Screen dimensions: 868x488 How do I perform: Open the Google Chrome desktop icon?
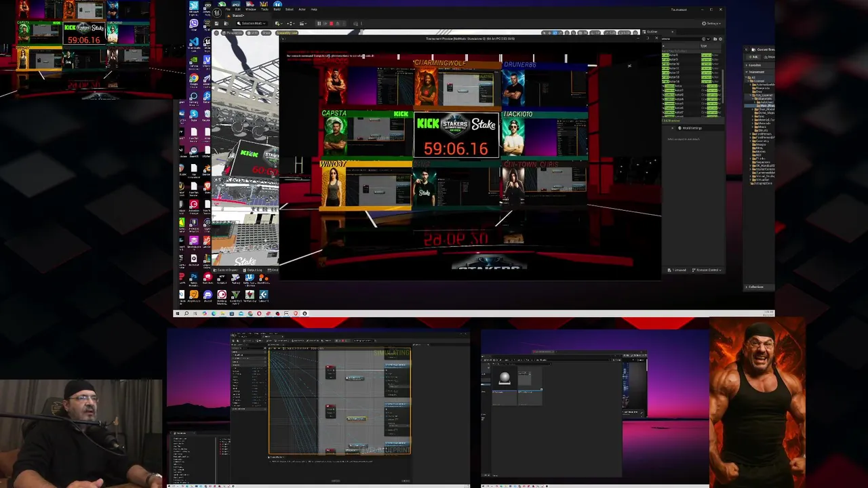click(x=194, y=79)
